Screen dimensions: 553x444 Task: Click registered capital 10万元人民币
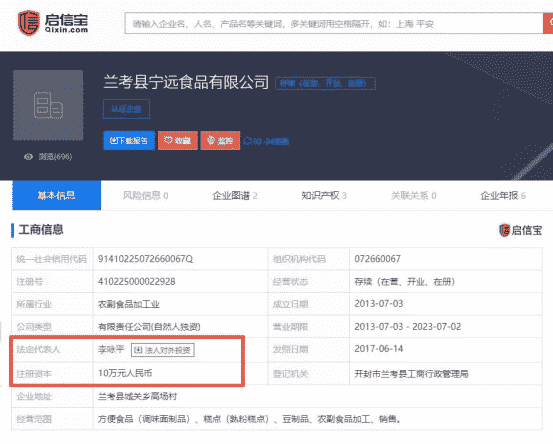125,373
